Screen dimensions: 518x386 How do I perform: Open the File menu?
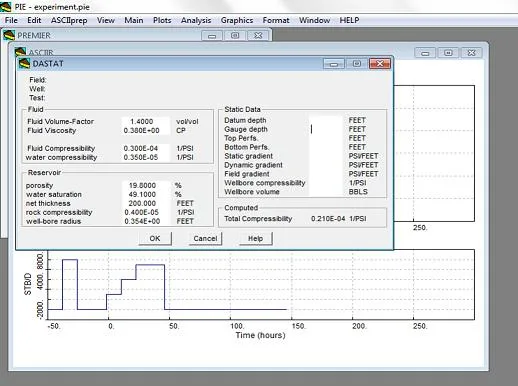[11, 20]
